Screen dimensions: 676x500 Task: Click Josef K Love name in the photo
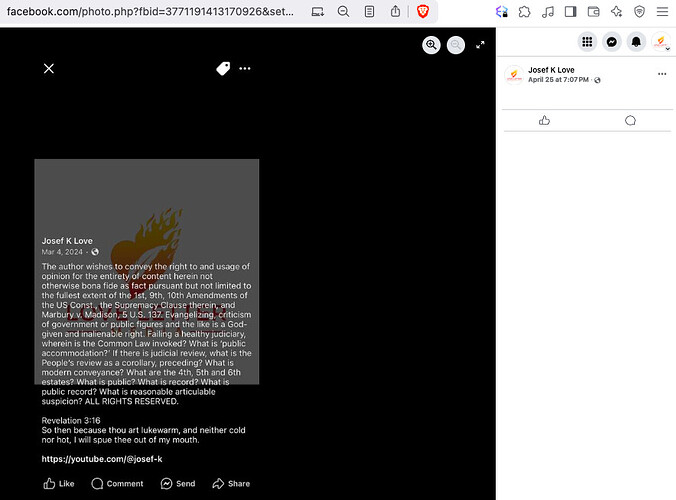(67, 241)
